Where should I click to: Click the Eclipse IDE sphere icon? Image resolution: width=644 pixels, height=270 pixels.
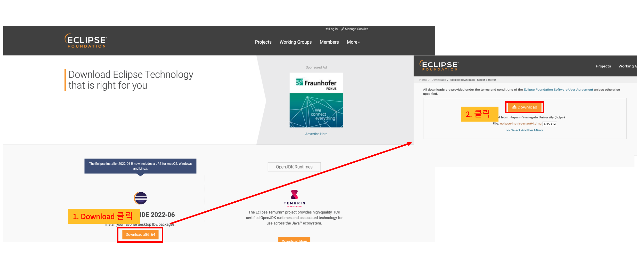[140, 198]
